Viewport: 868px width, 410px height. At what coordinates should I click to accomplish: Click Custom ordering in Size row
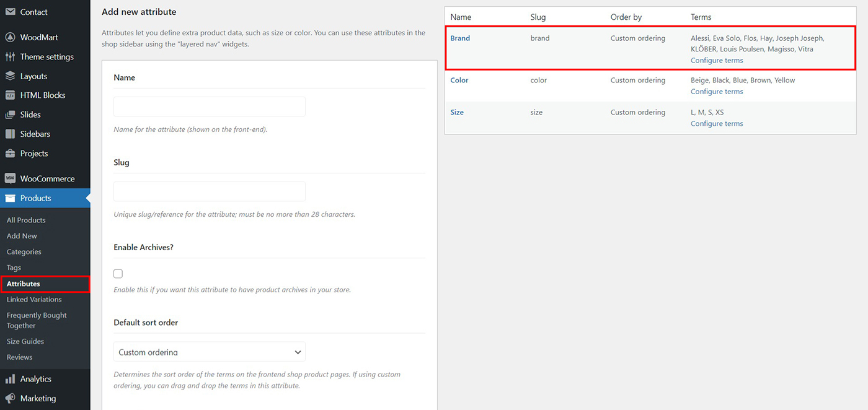(x=638, y=113)
